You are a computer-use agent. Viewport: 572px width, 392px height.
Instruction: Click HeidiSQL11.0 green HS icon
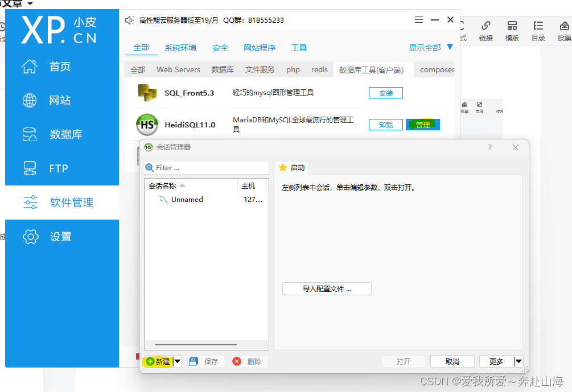point(147,125)
